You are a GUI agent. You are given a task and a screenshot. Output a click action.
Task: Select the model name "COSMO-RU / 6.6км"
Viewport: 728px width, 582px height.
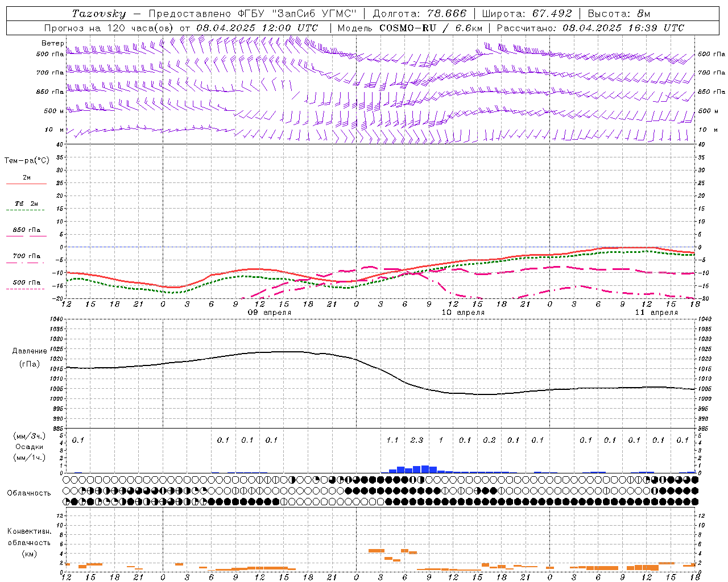431,28
